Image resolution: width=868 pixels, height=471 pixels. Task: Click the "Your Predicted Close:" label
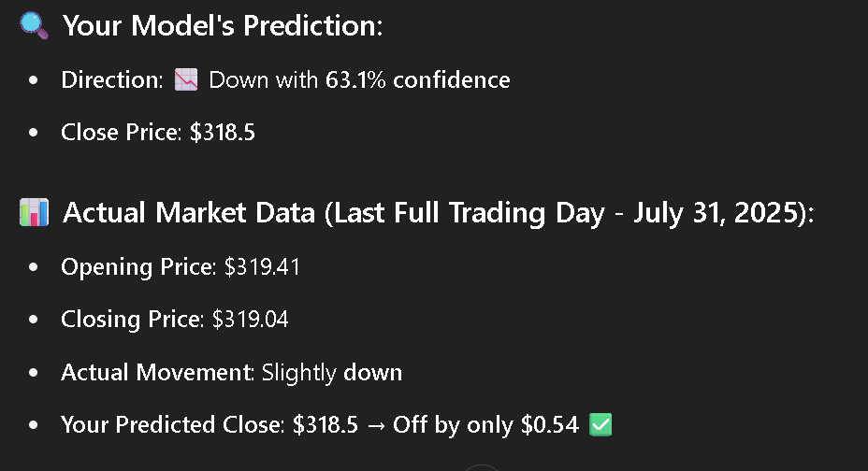pyautogui.click(x=173, y=424)
